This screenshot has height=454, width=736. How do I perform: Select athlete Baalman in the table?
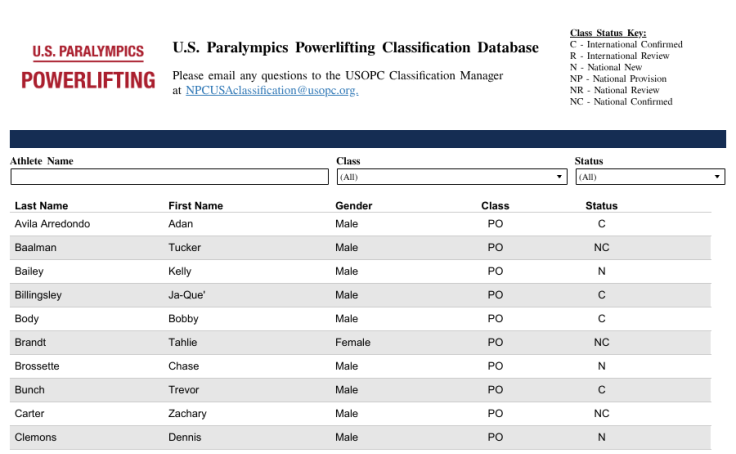click(36, 247)
